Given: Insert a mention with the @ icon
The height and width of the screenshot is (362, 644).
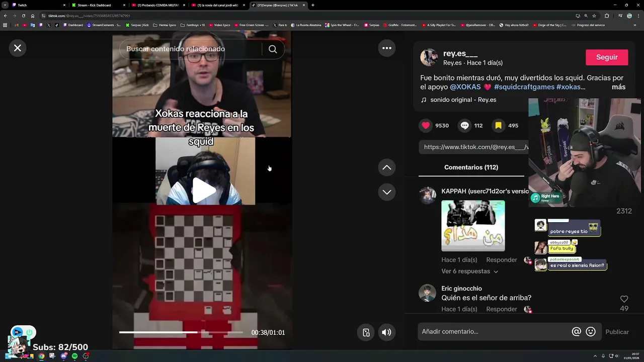Looking at the screenshot, I should [x=577, y=332].
